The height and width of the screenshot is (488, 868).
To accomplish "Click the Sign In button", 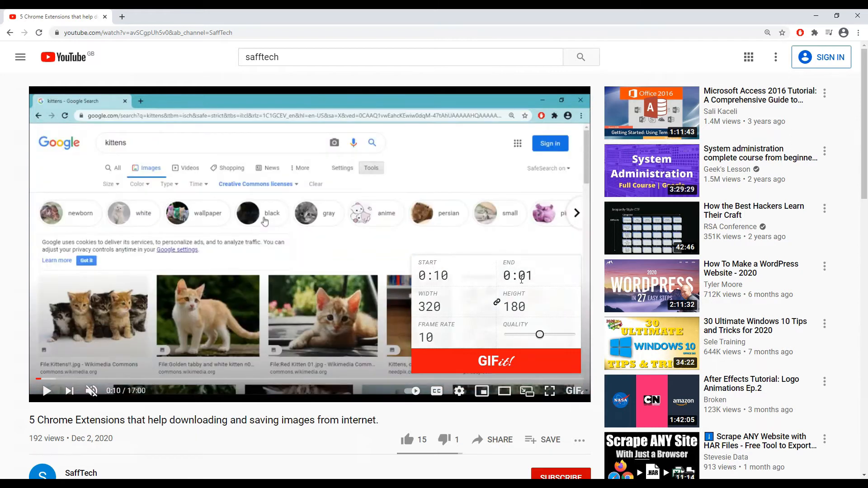I will (x=821, y=57).
